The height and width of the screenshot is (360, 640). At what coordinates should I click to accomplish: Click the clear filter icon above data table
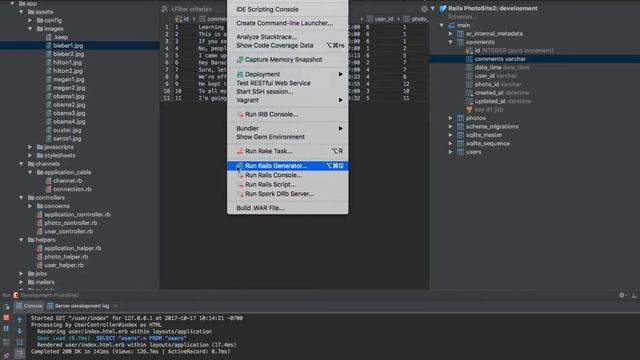tap(424, 9)
